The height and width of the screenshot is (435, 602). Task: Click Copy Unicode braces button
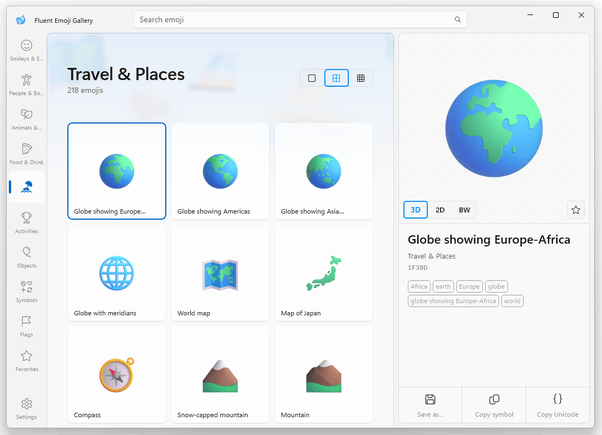(557, 405)
